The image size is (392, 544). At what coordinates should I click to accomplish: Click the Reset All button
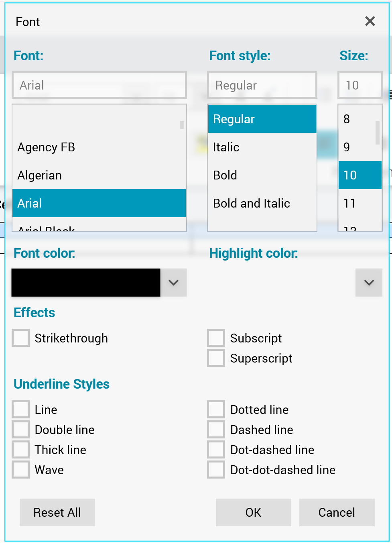click(x=57, y=512)
